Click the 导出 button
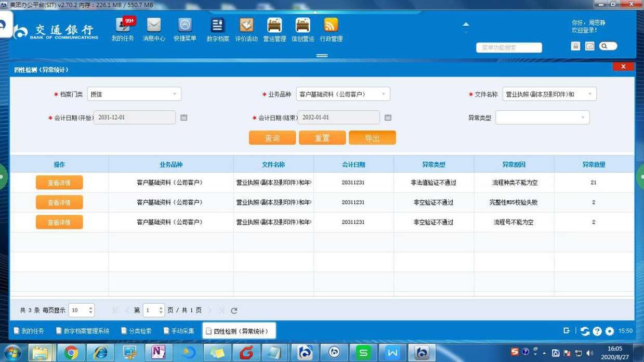644x362 pixels. click(x=372, y=138)
